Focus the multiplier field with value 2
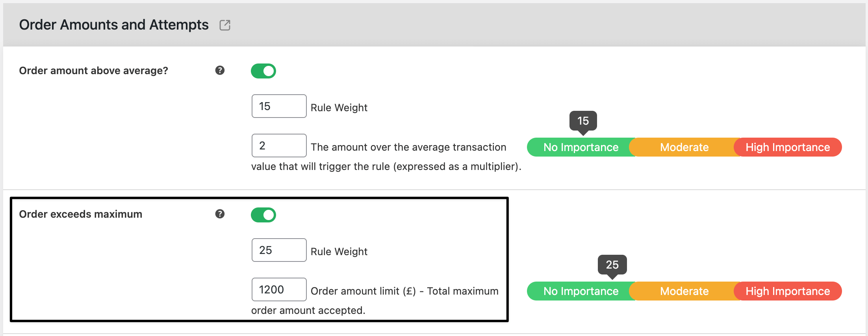 pyautogui.click(x=279, y=146)
